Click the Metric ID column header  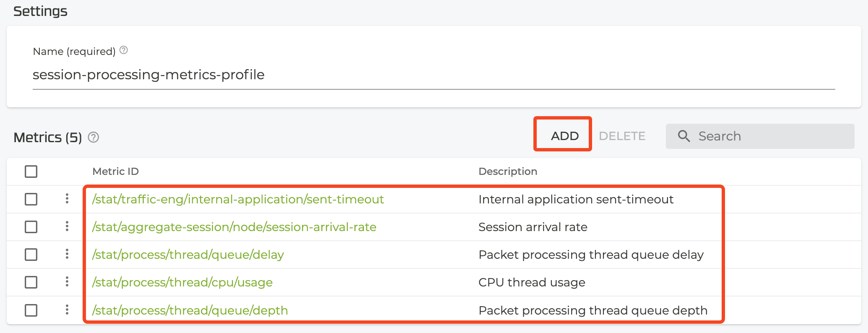click(x=116, y=171)
